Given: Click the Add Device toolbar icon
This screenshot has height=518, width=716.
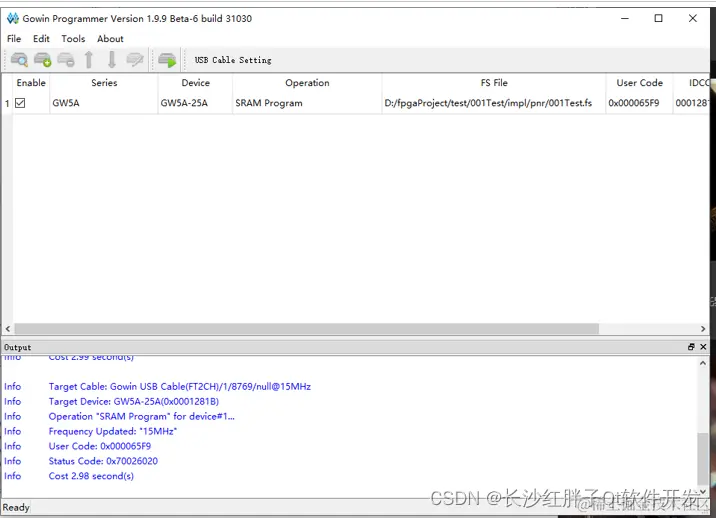Looking at the screenshot, I should coord(43,60).
